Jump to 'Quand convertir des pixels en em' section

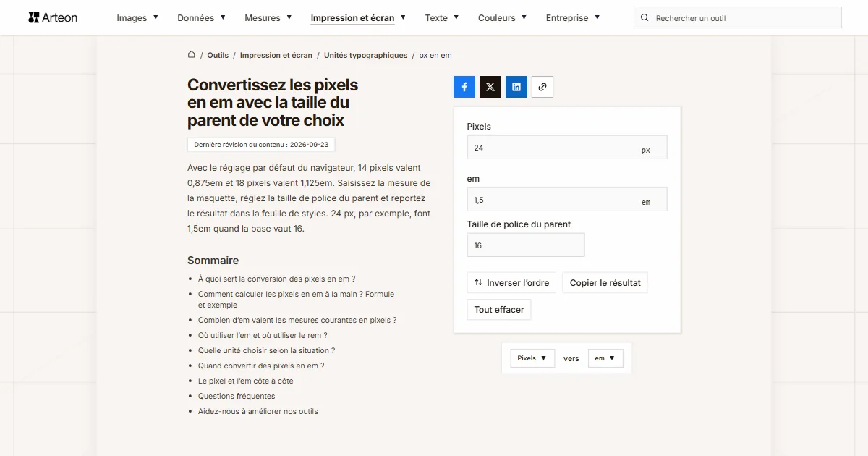(261, 366)
